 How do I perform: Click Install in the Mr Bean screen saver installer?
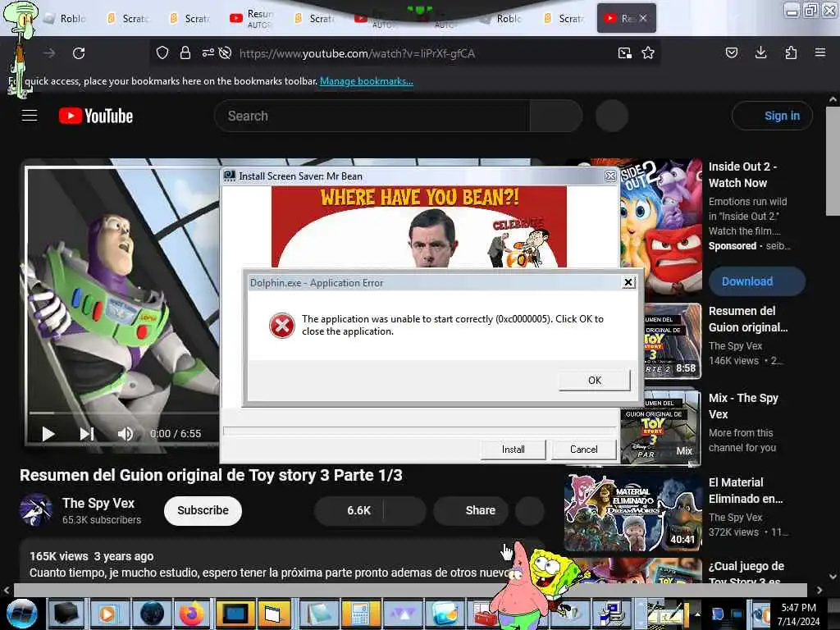tap(514, 449)
